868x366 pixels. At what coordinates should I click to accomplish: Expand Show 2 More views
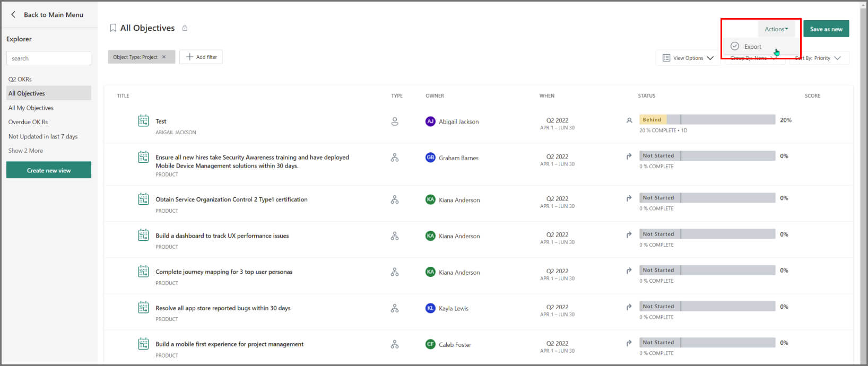[x=25, y=151]
